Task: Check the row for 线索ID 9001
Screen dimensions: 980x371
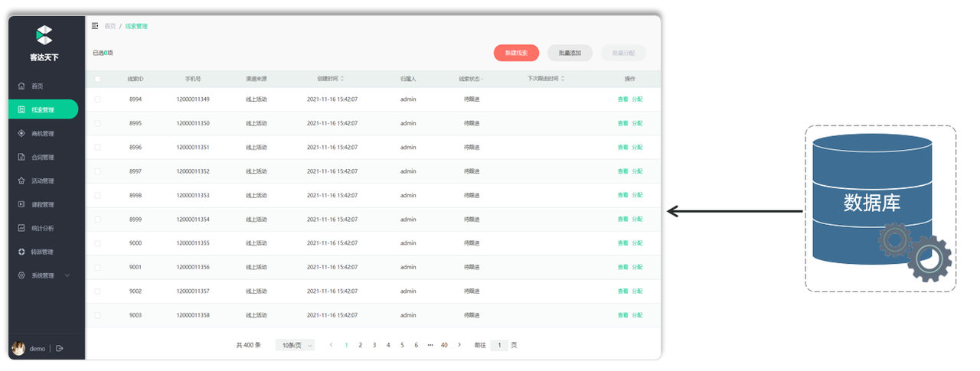Action: point(97,267)
